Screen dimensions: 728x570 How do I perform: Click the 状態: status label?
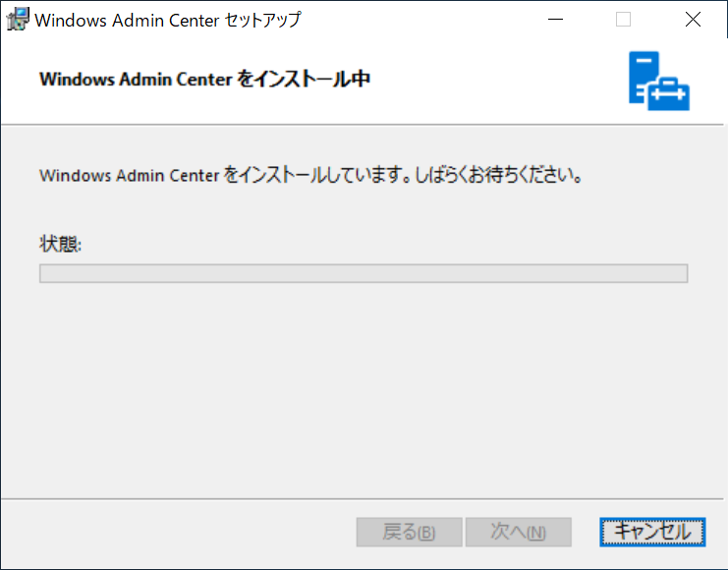[x=60, y=244]
